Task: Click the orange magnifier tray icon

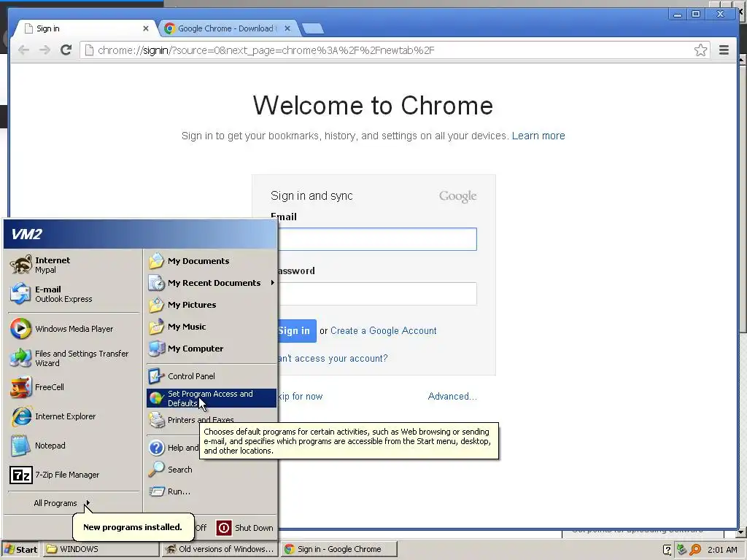Action: pos(695,550)
